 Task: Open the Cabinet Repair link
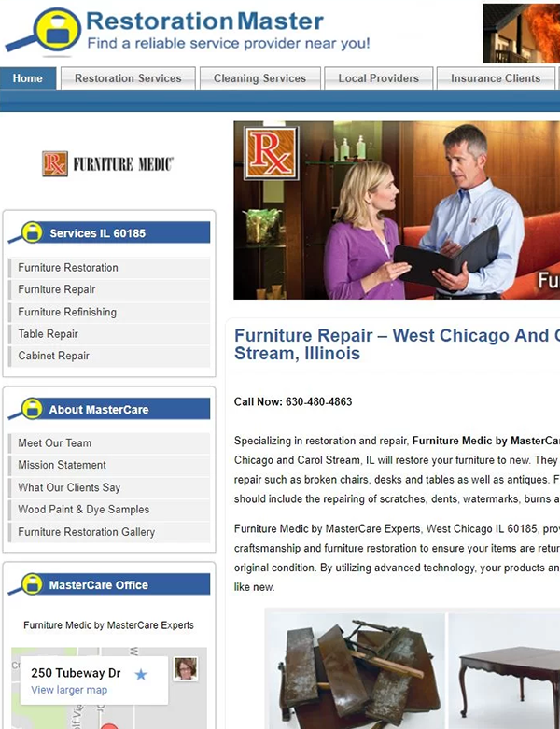pos(109,356)
